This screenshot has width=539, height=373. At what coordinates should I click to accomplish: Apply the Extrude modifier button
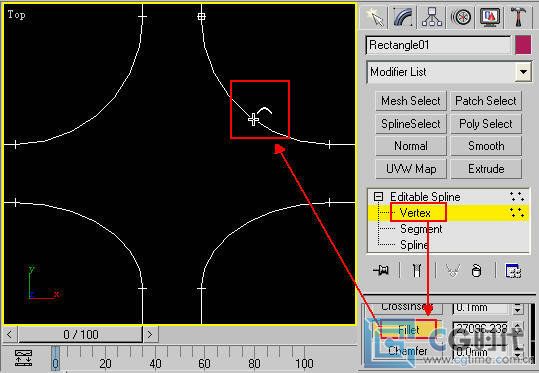pyautogui.click(x=486, y=169)
